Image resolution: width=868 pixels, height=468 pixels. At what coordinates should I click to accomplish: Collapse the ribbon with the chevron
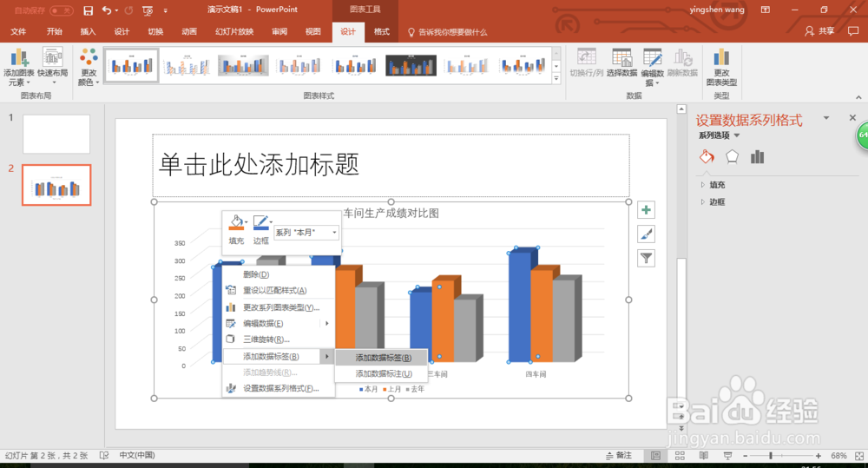click(x=858, y=97)
